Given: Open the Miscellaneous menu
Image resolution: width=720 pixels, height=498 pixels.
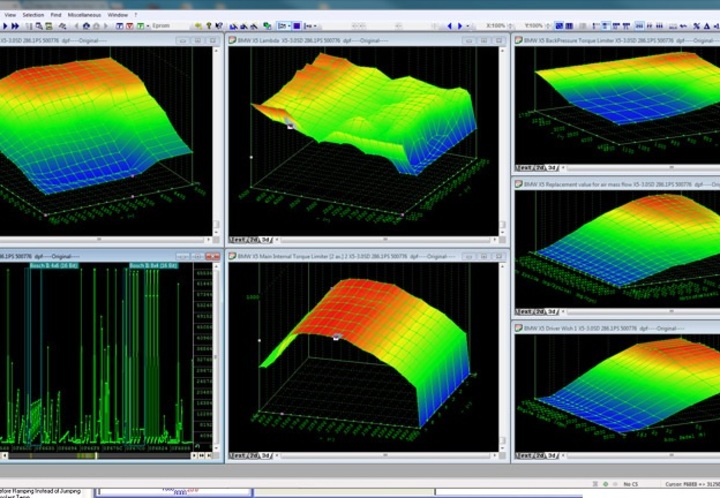Looking at the screenshot, I should (84, 15).
